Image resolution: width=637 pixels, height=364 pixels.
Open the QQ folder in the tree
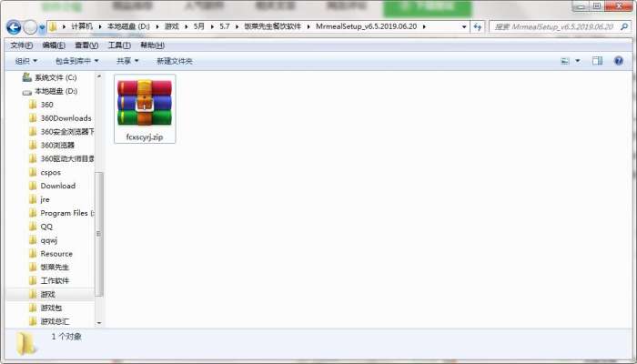click(46, 227)
